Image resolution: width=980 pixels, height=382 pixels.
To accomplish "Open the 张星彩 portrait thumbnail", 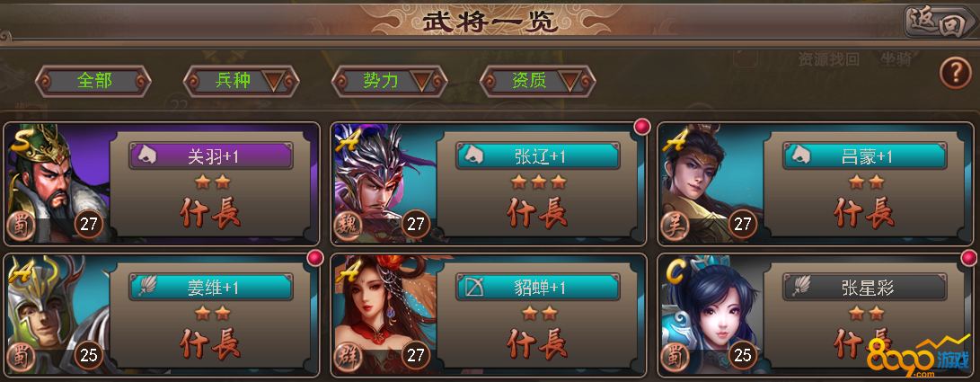I will pyautogui.click(x=712, y=313).
